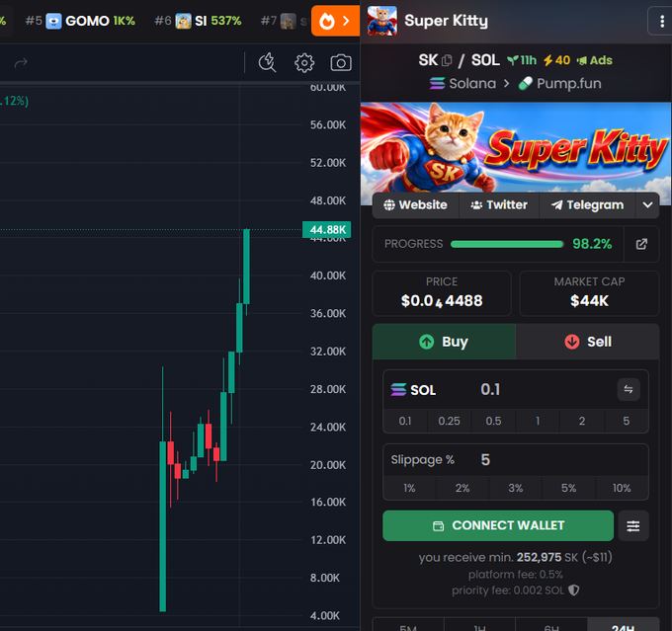Image resolution: width=672 pixels, height=631 pixels.
Task: Set slippage to 5%
Action: (568, 489)
